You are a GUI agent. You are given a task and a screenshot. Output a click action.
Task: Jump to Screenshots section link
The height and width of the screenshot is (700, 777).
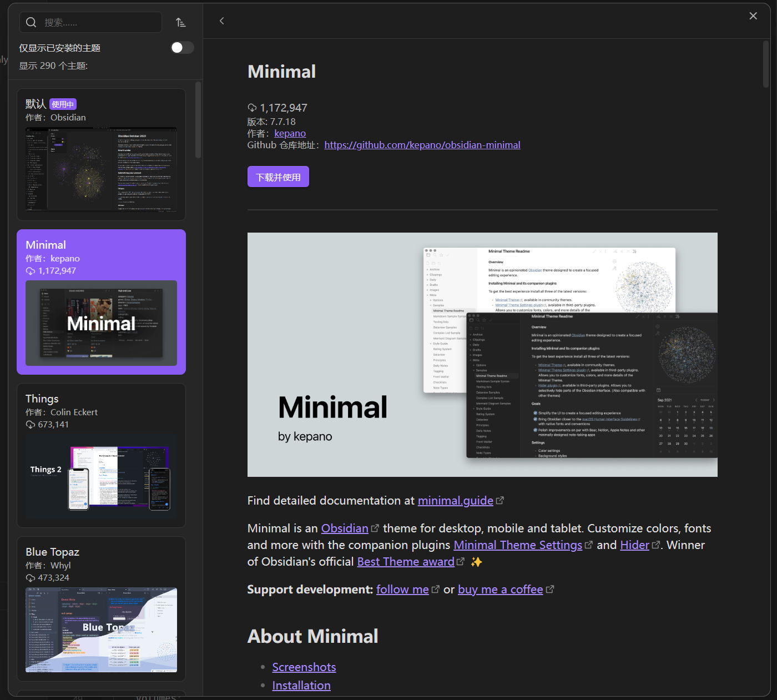[x=304, y=667]
